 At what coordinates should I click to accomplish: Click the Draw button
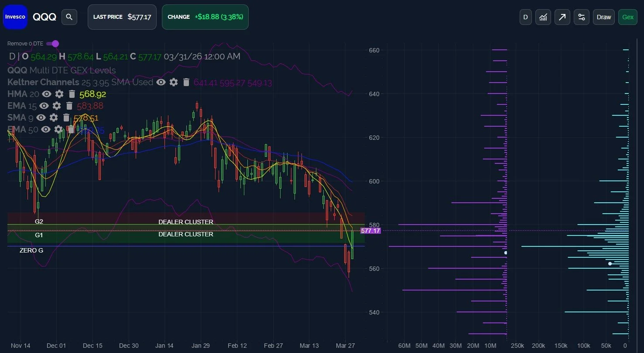[x=604, y=17]
